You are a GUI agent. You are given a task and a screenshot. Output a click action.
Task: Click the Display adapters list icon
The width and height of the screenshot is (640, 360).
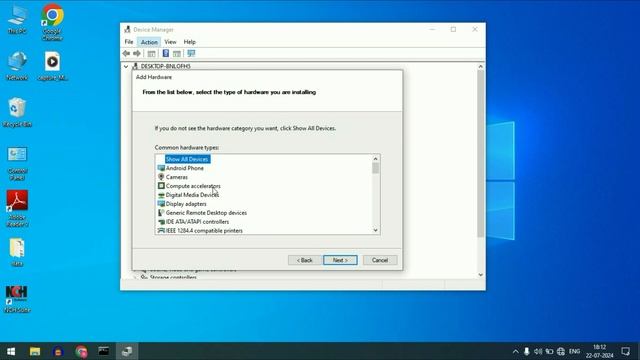point(161,204)
